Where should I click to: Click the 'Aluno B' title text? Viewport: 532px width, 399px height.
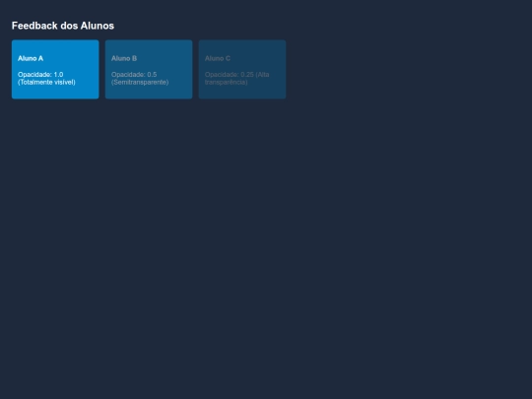tap(124, 58)
